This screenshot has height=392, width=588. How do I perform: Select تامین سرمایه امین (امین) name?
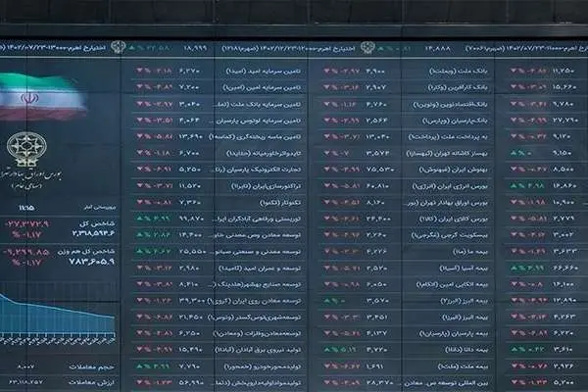[262, 87]
